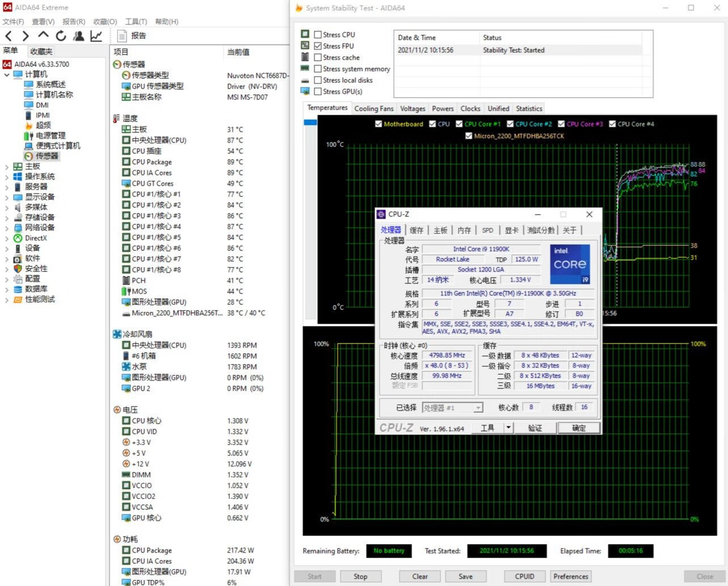This screenshot has height=586, width=728.
Task: Click Clear in the System Stability Test window
Action: 420,576
